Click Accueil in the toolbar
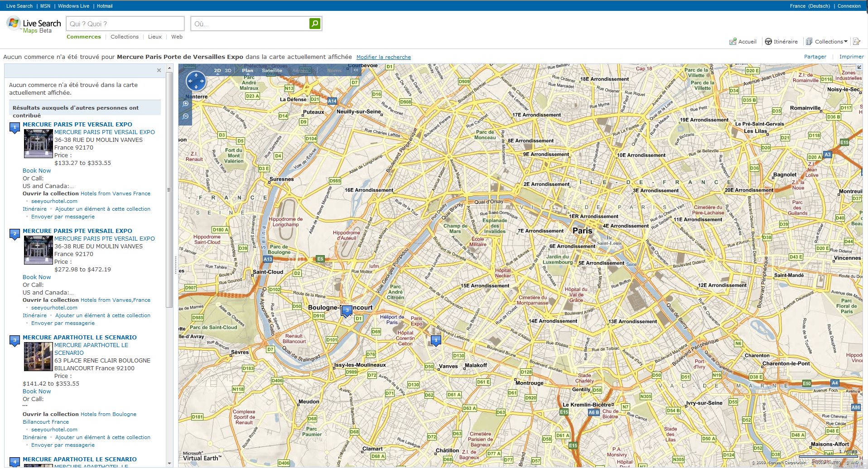The width and height of the screenshot is (868, 469). coord(747,42)
